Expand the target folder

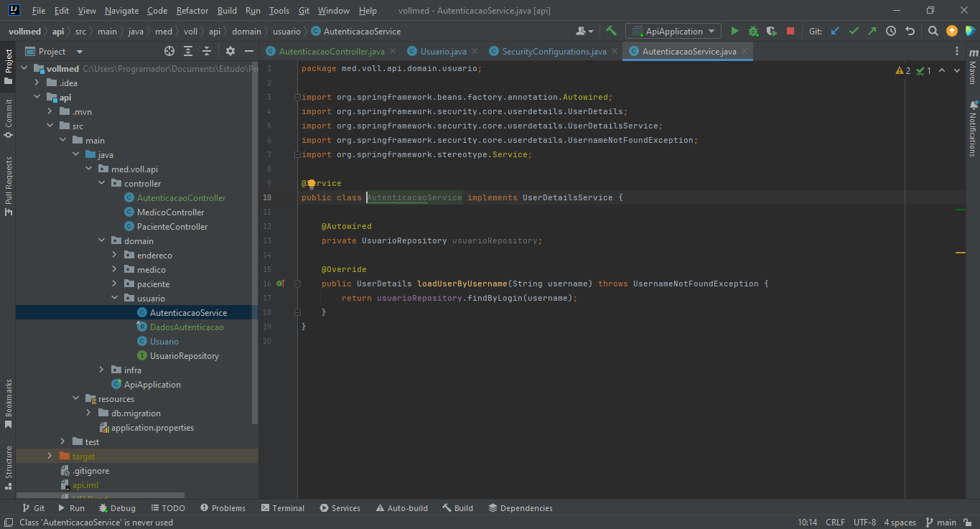point(50,457)
